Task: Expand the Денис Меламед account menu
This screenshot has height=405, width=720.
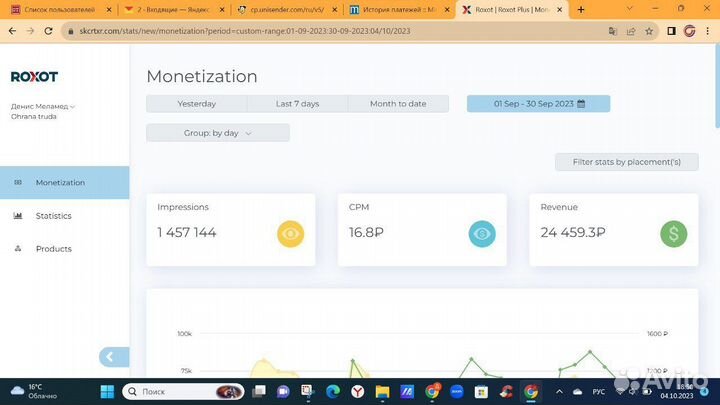Action: (43, 106)
